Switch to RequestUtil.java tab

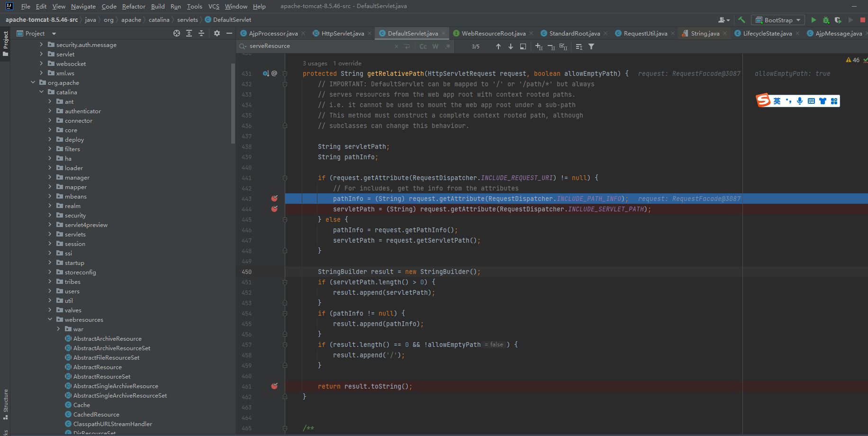coord(645,33)
